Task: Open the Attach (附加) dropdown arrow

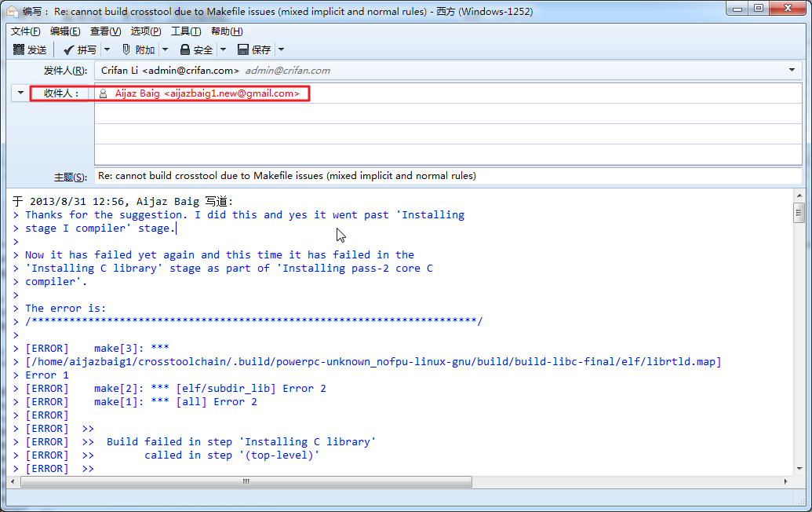Action: pos(166,49)
